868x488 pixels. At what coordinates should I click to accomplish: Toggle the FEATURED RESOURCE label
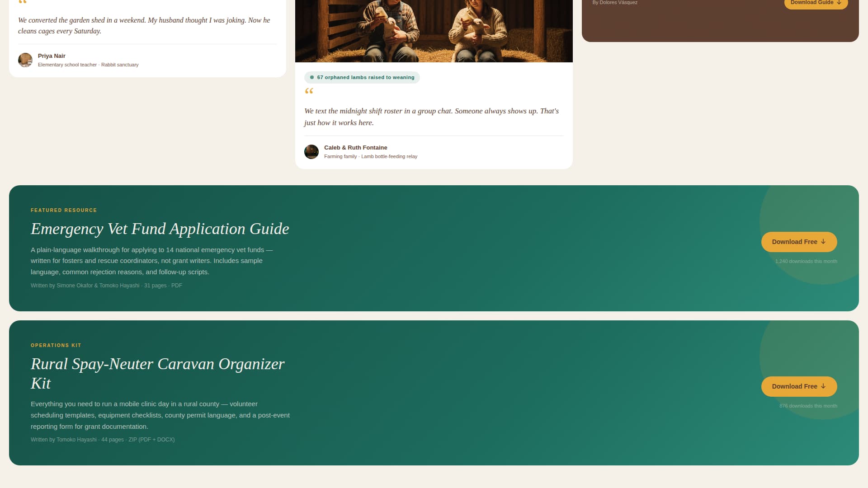tap(64, 210)
